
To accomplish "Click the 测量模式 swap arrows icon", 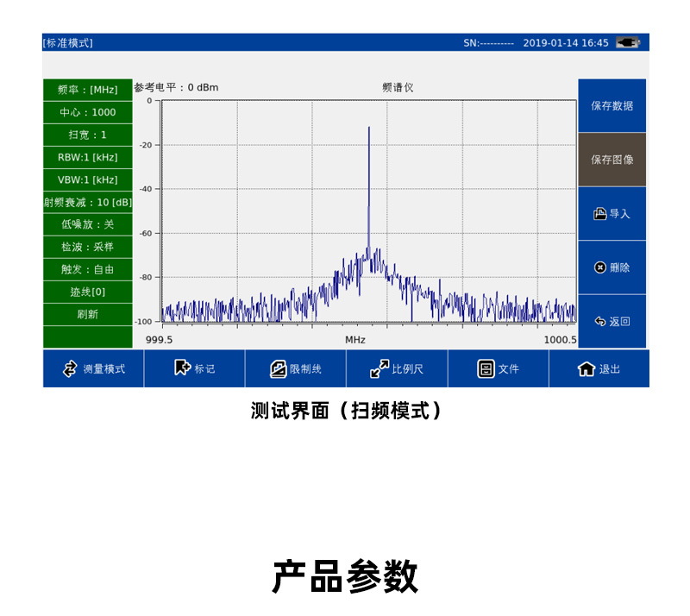I will (70, 369).
